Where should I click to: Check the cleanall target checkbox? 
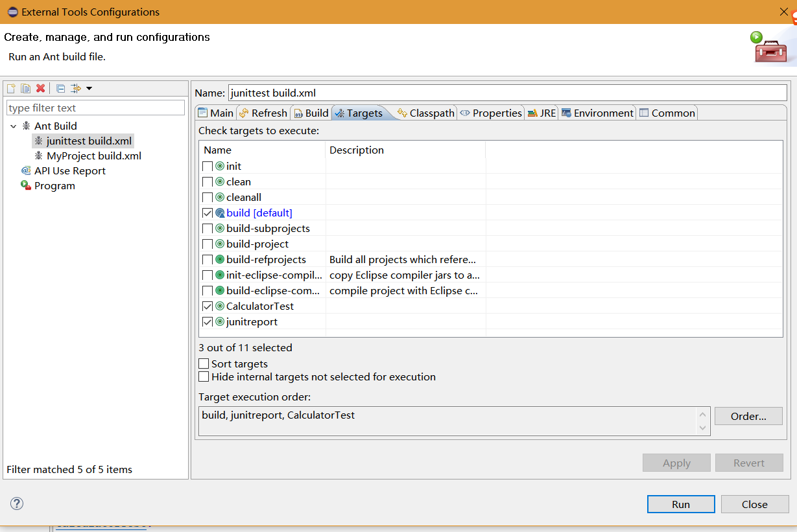[x=208, y=197]
